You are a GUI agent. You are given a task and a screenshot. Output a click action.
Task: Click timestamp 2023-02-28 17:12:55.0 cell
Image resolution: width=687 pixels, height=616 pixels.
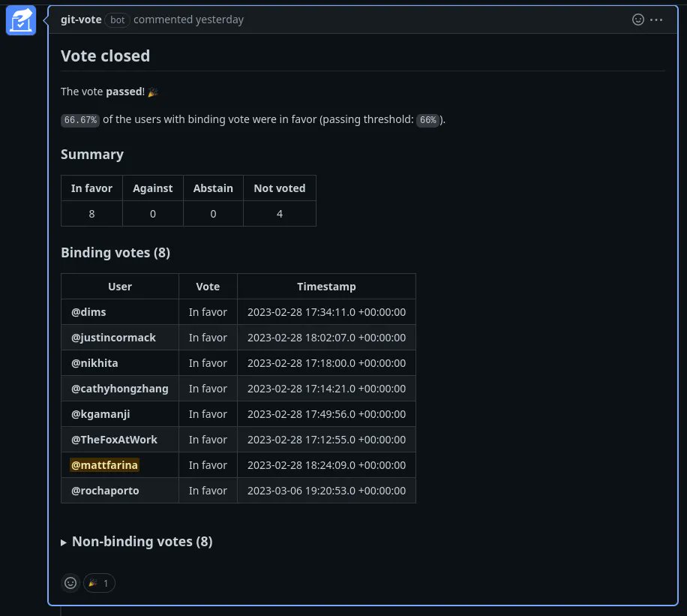coord(326,440)
